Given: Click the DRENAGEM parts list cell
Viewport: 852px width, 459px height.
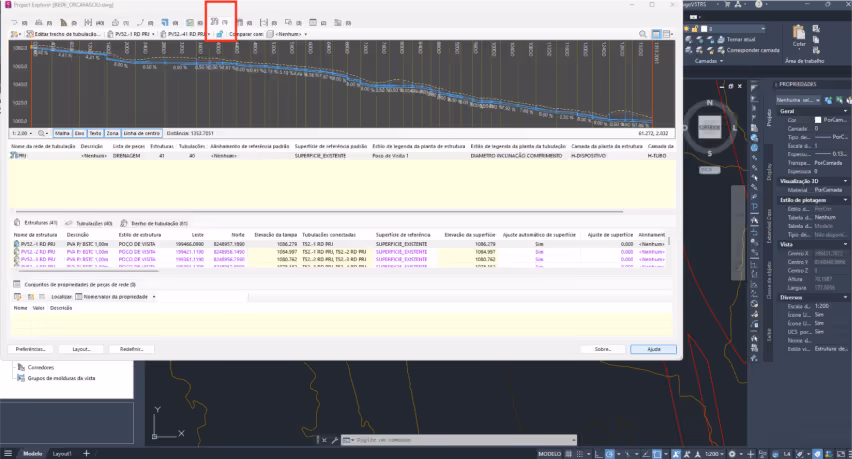Looking at the screenshot, I should (126, 156).
